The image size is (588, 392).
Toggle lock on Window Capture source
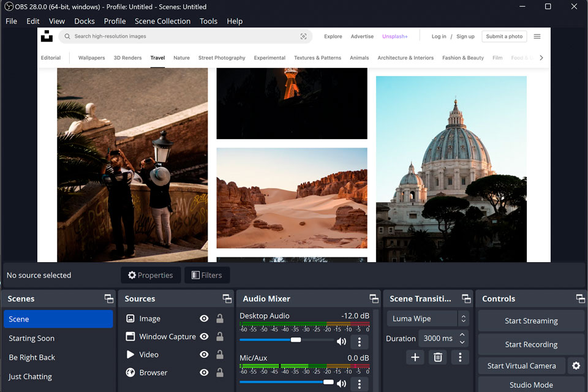[220, 336]
